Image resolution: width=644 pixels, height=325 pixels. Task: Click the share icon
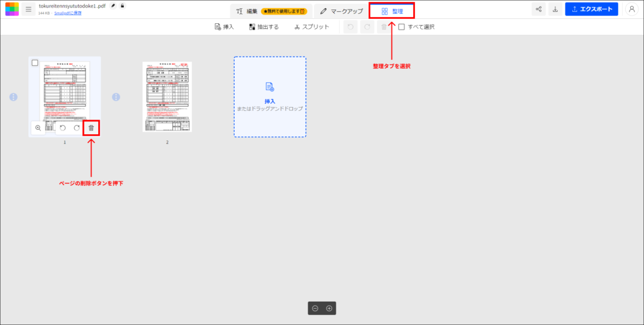pos(538,9)
